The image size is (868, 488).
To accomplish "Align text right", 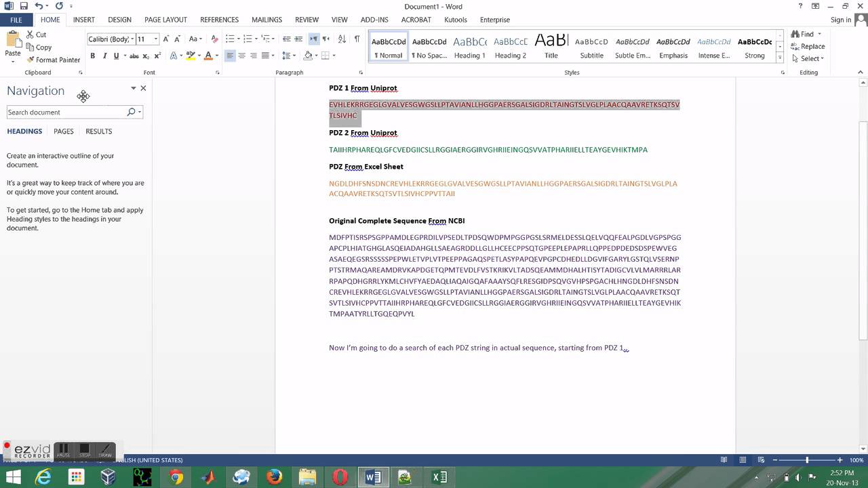I will click(253, 56).
